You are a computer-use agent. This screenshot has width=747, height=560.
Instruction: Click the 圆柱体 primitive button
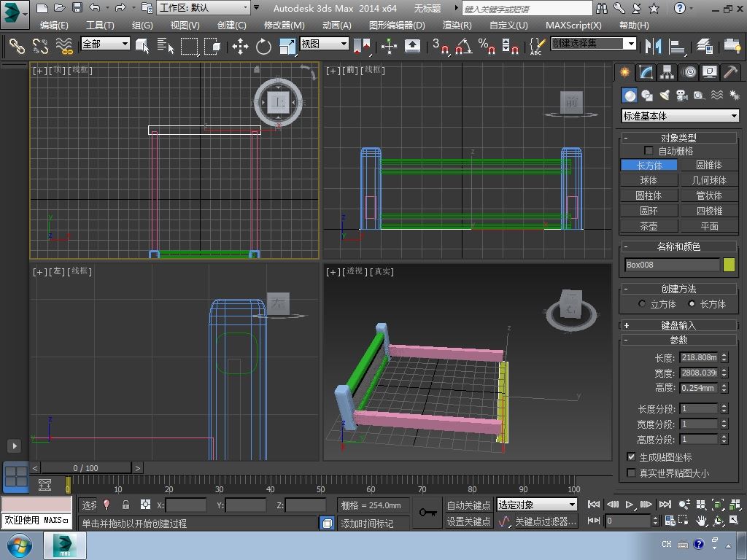(649, 195)
